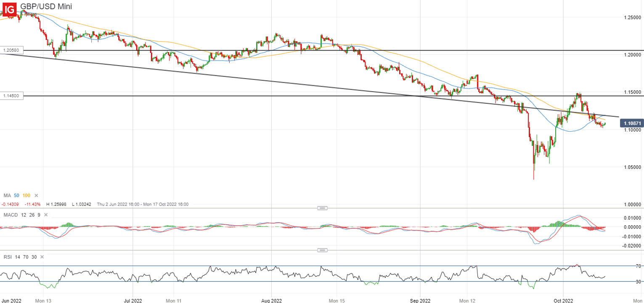Click the current price tag 1.10871

coord(631,123)
